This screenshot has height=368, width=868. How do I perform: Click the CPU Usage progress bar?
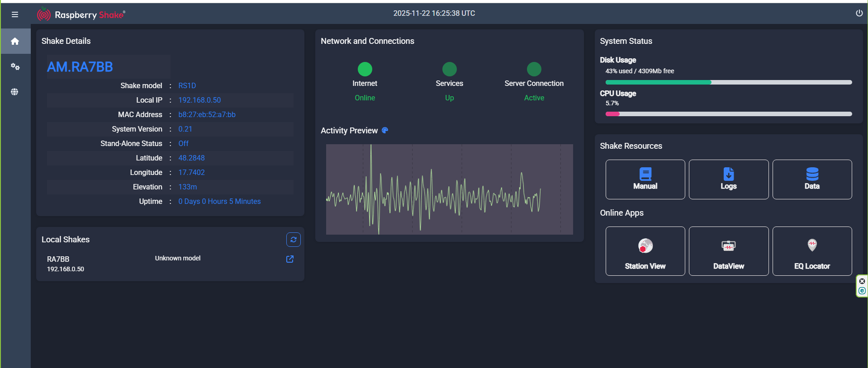pos(728,114)
